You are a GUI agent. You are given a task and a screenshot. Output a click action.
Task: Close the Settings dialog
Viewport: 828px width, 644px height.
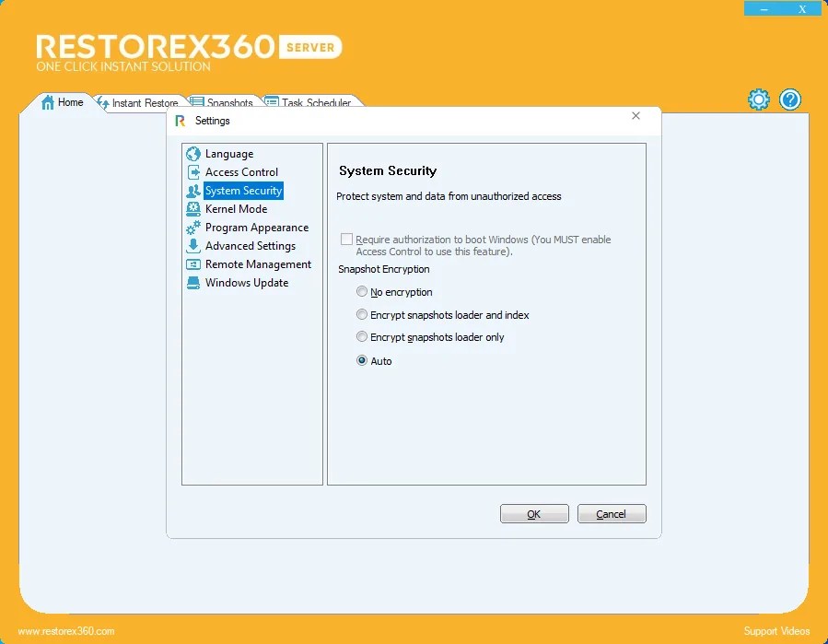point(636,116)
